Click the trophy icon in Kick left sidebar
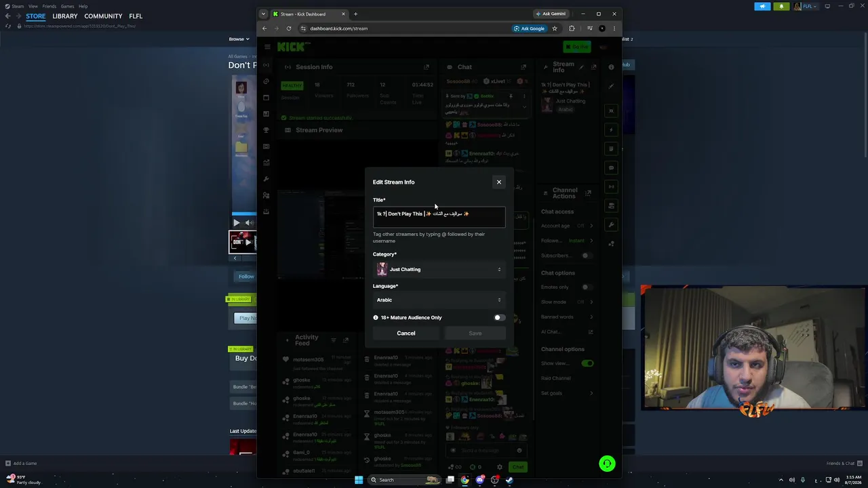 click(x=266, y=130)
